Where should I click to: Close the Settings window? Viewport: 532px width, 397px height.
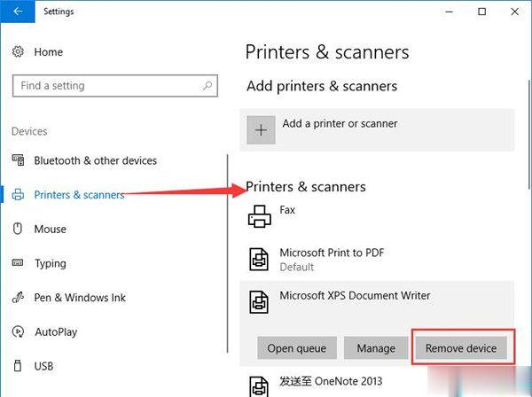514,12
